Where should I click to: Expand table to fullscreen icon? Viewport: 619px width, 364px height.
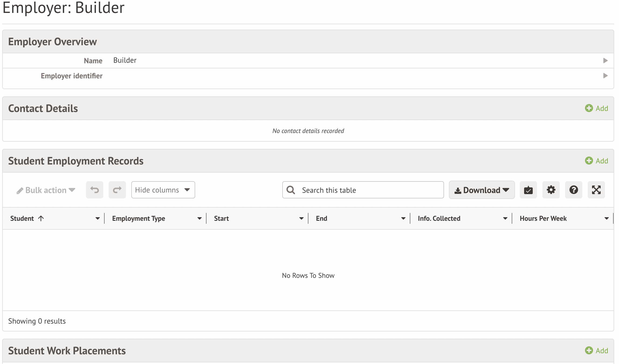(x=596, y=190)
